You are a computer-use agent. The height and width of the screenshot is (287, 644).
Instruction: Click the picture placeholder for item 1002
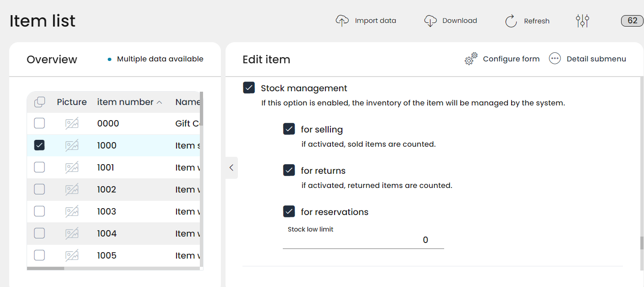[72, 189]
